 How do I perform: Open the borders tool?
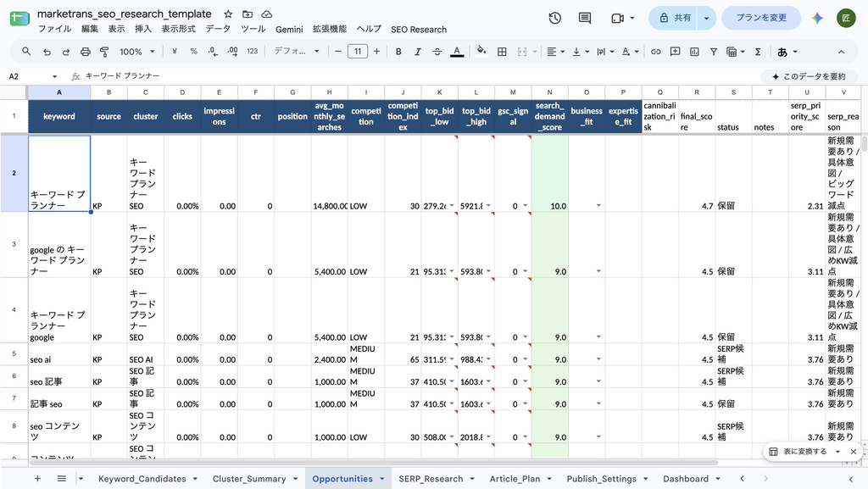point(502,52)
